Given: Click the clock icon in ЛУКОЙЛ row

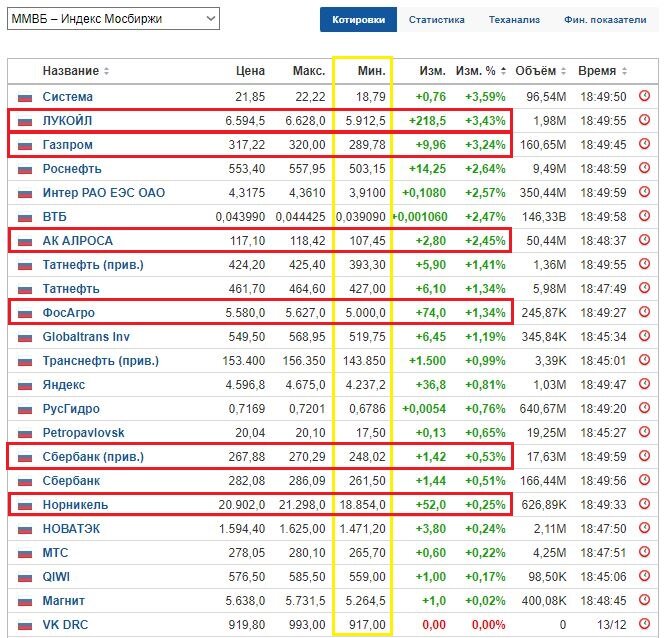Looking at the screenshot, I should coord(644,120).
